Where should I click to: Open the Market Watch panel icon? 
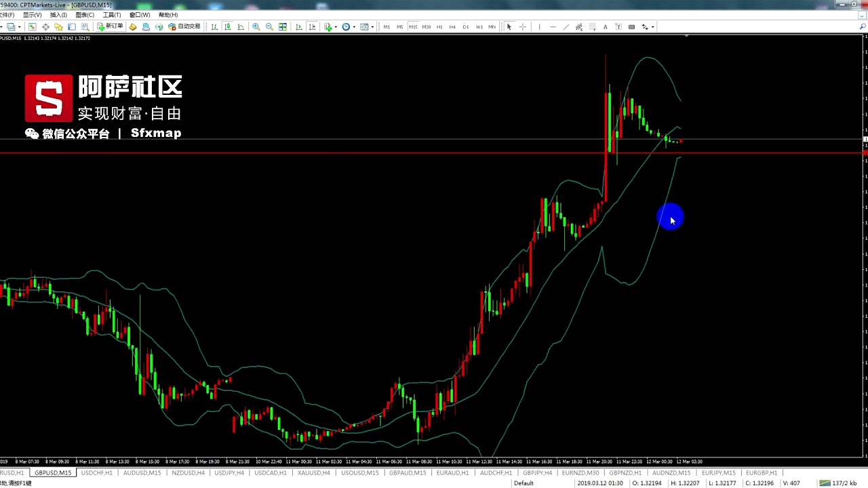32,27
